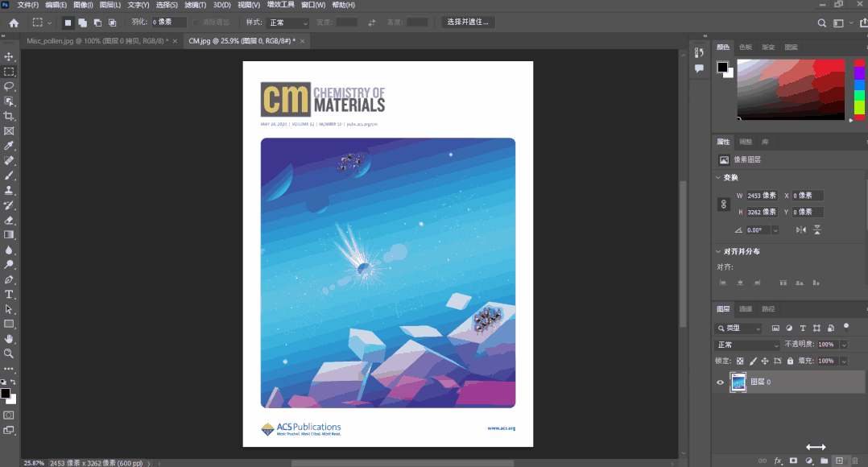Viewport: 868px width, 467px height.
Task: Open the 填充 fill dropdown arrow
Action: click(844, 361)
